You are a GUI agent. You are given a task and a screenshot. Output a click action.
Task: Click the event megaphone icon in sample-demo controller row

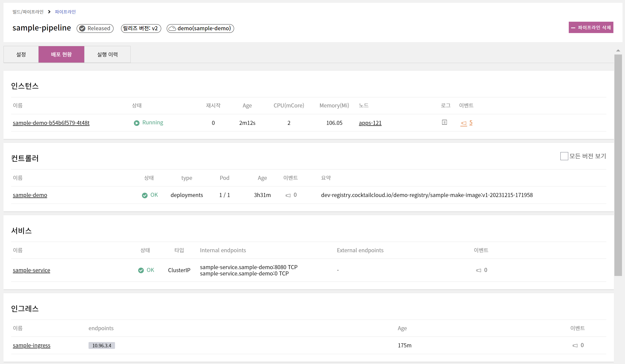click(x=288, y=195)
